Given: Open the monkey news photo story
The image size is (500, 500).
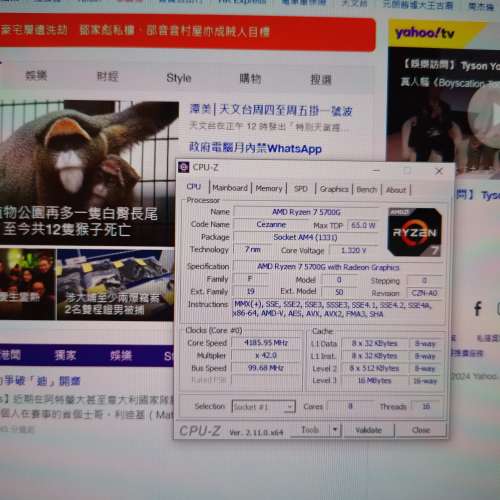Looking at the screenshot, I should click(x=88, y=173).
